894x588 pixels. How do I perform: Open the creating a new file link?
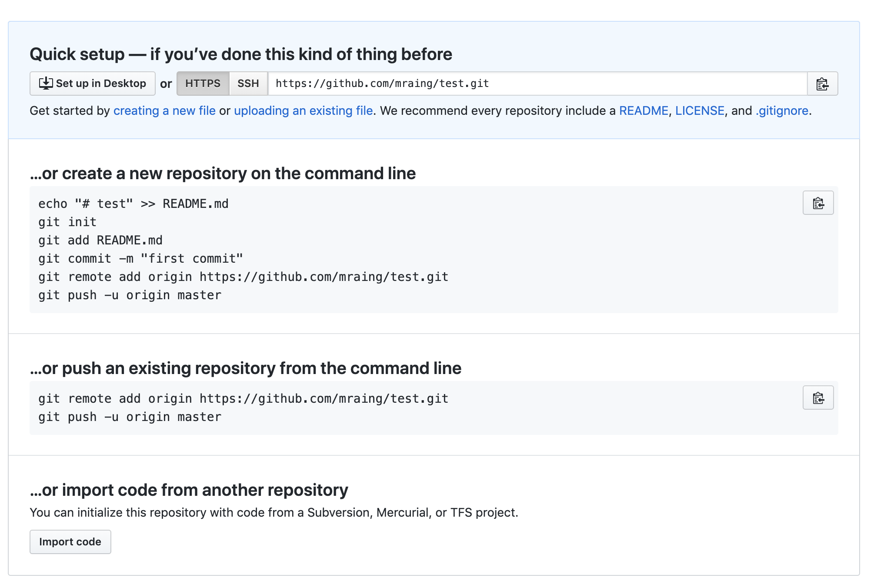tap(164, 111)
